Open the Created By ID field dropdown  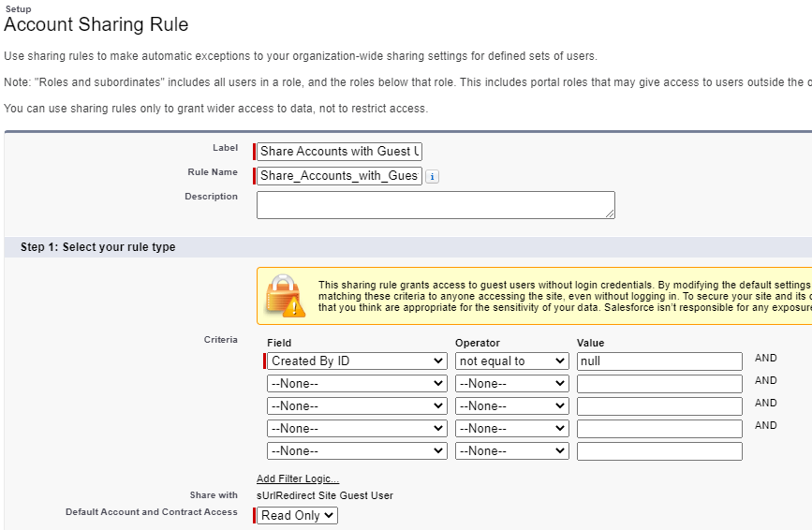tap(357, 361)
